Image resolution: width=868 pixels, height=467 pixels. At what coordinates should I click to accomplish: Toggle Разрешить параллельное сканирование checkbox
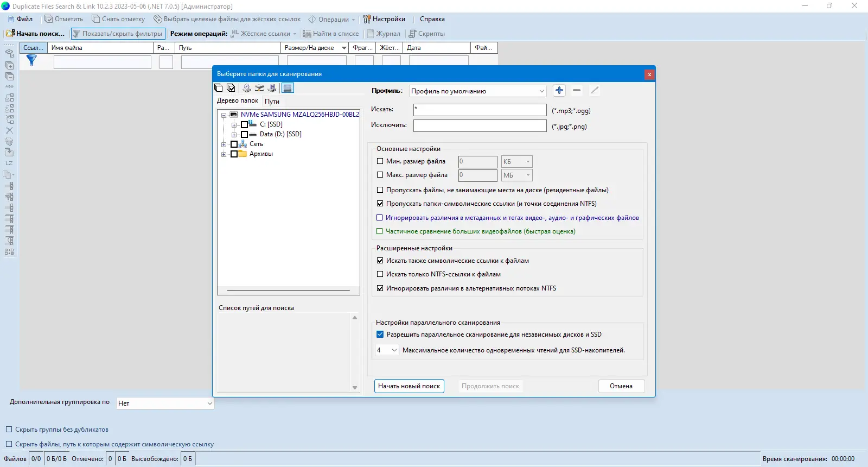(x=380, y=335)
